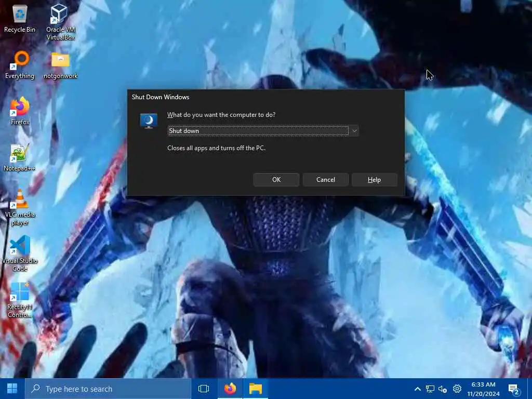Screen dimensions: 532x399
Task: Switch to Firefox in the taskbar
Action: click(x=230, y=389)
